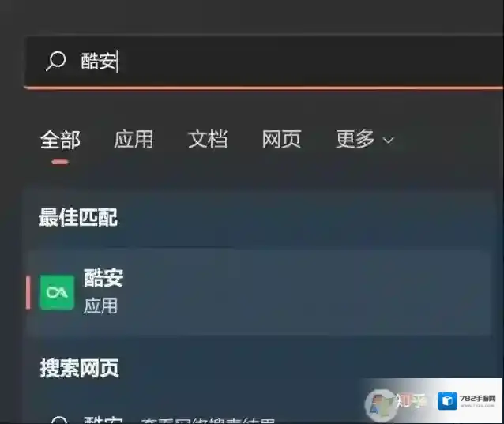This screenshot has width=504, height=424.
Task: Switch to the 应用 tab
Action: [134, 140]
